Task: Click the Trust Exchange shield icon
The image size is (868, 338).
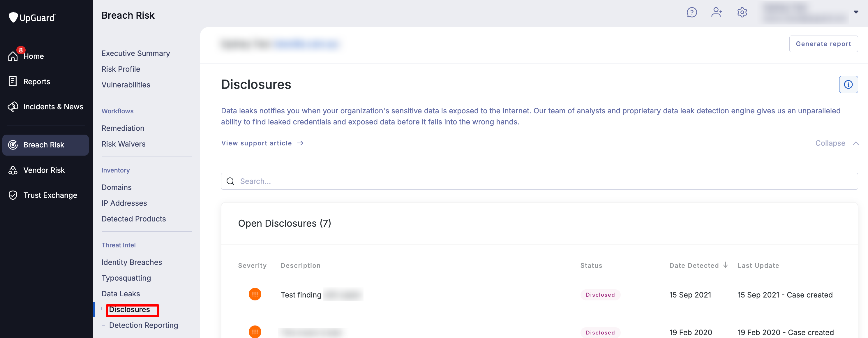Action: (13, 195)
